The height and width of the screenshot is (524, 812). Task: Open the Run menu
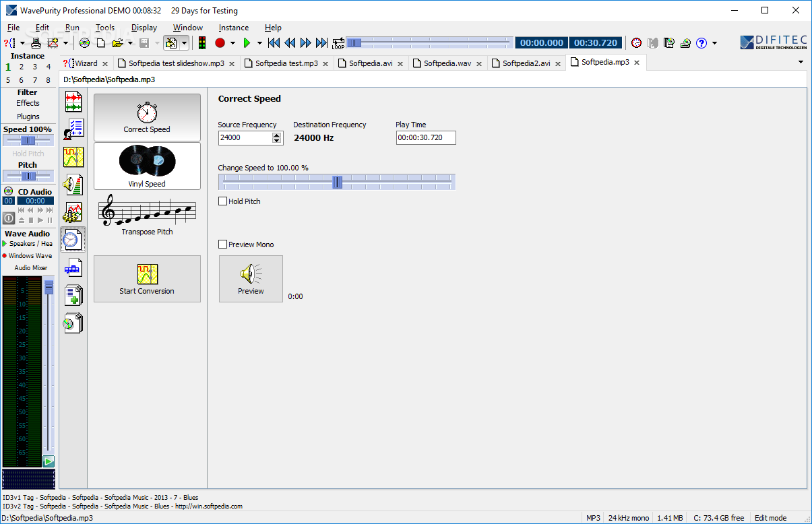coord(72,28)
